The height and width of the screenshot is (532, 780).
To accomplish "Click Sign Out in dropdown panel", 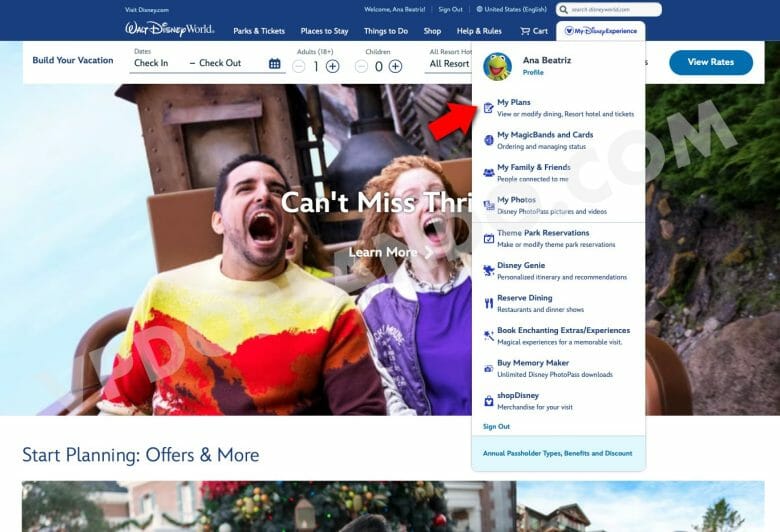I will [496, 426].
